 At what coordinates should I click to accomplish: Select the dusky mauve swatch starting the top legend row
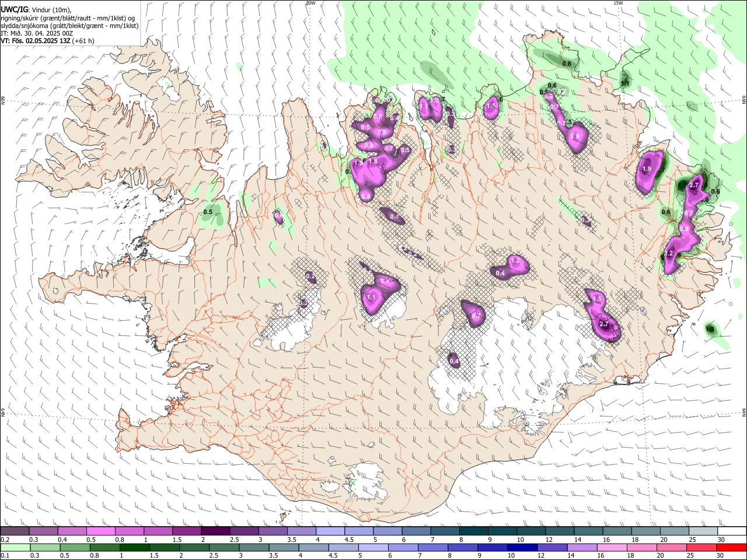[15, 531]
